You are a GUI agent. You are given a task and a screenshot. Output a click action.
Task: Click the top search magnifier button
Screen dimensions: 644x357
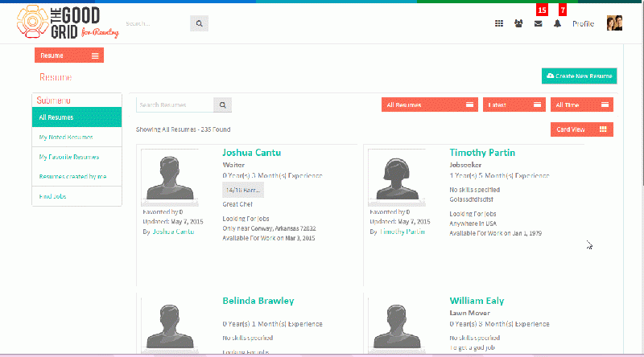(x=199, y=23)
